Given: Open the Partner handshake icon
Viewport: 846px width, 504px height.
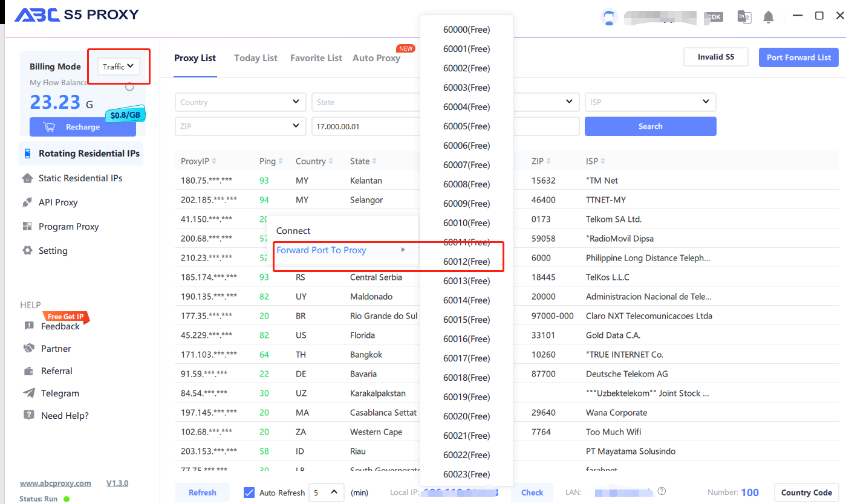Looking at the screenshot, I should [29, 349].
